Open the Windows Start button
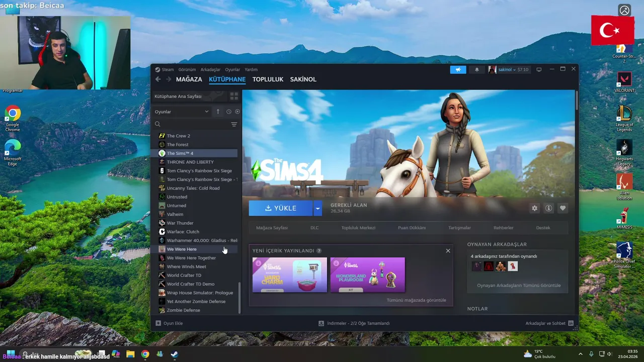The image size is (644, 362). pyautogui.click(x=11, y=354)
